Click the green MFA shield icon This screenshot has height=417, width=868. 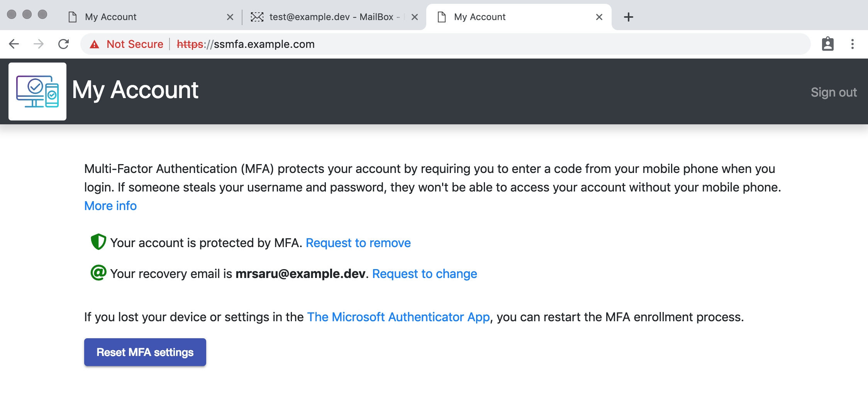98,242
